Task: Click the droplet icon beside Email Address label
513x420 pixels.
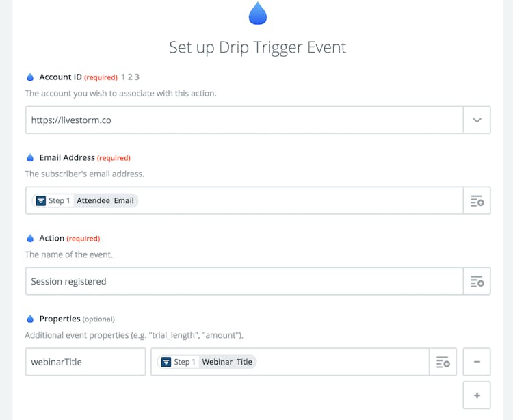Action: click(x=30, y=158)
